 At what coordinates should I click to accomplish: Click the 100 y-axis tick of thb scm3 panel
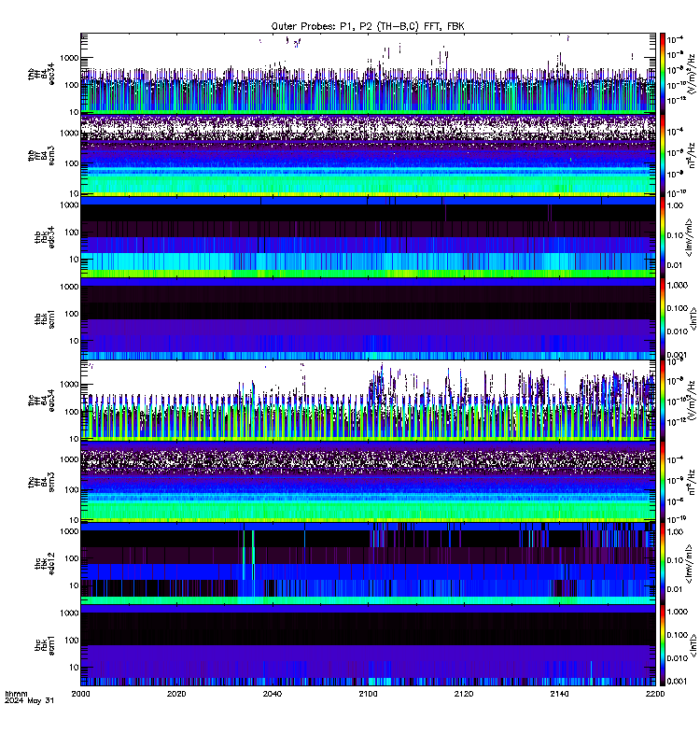pos(71,163)
